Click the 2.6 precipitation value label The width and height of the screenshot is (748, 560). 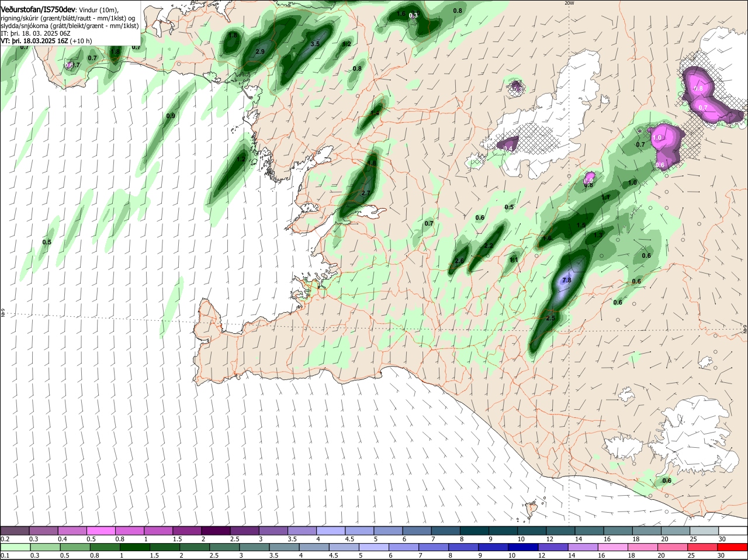tap(459, 261)
